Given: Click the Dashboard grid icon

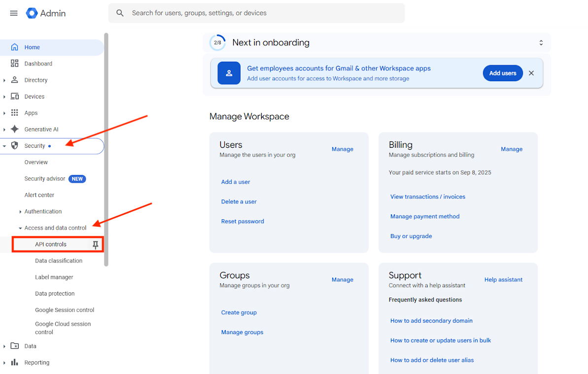Looking at the screenshot, I should (x=15, y=64).
